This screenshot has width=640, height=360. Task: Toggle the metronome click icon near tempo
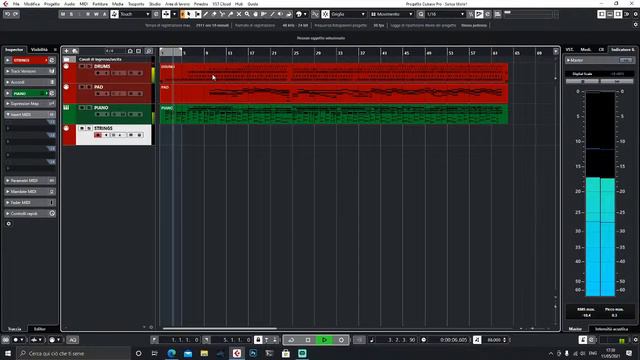click(x=477, y=340)
